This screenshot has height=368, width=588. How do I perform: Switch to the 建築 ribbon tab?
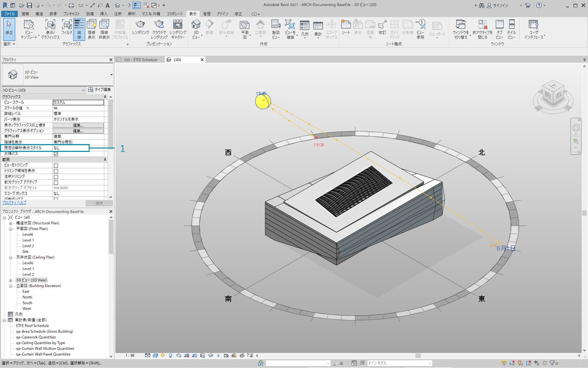[25, 14]
